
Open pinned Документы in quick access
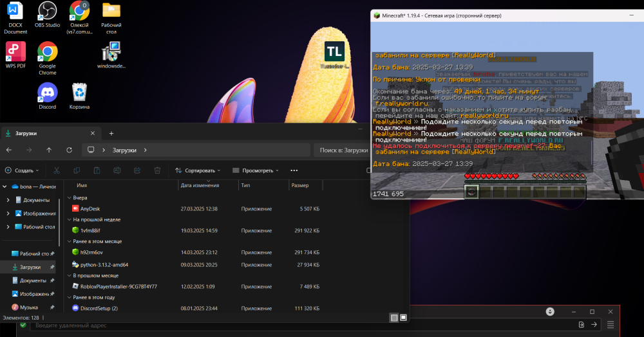tap(32, 280)
